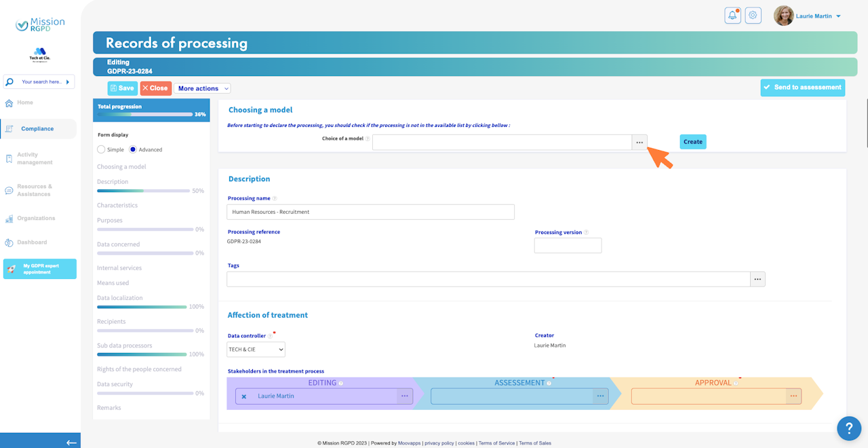Click the Save button
The image size is (868, 448).
point(122,88)
